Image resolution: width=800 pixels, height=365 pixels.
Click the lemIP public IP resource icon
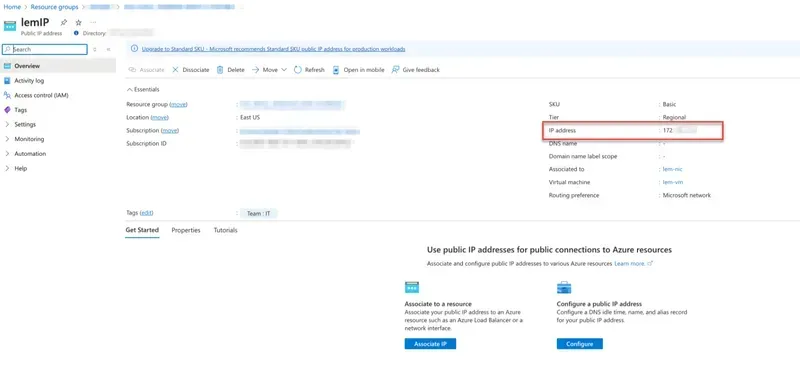10,26
